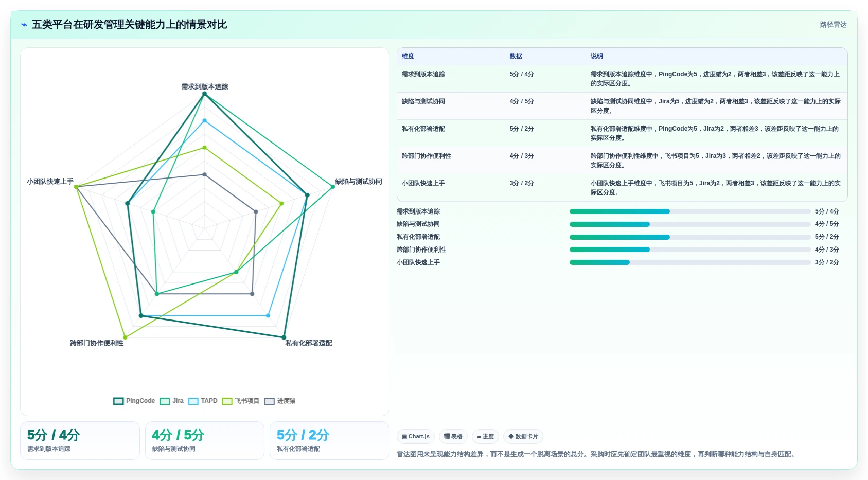Click the footer note starting 雷达图用来呈现能力结构差异
This screenshot has width=868, height=480.
click(x=597, y=454)
